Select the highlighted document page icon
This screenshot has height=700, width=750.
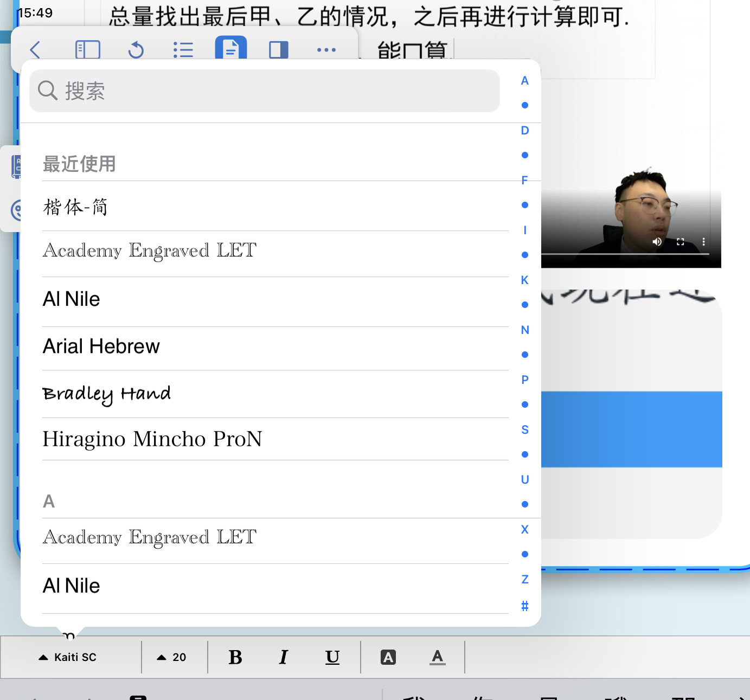coord(231,49)
